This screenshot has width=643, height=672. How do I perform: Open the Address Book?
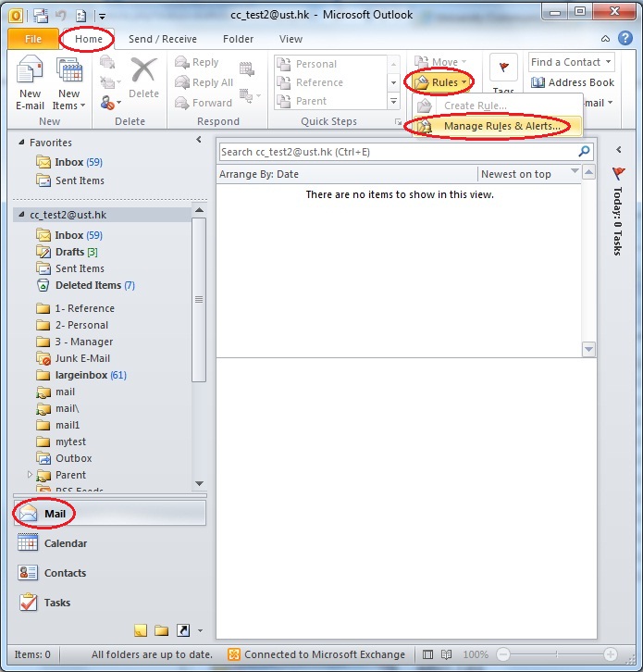[572, 82]
